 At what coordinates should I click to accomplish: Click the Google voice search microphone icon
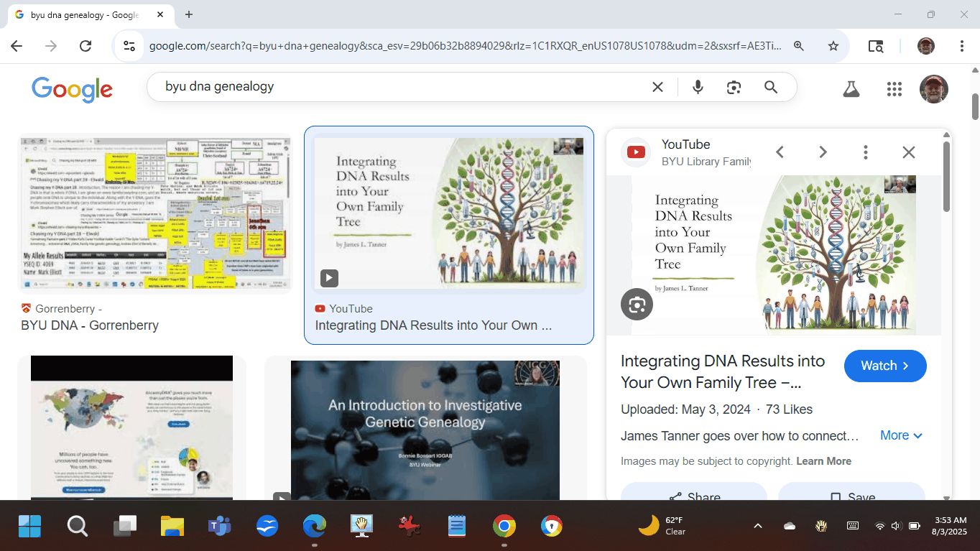[x=698, y=87]
